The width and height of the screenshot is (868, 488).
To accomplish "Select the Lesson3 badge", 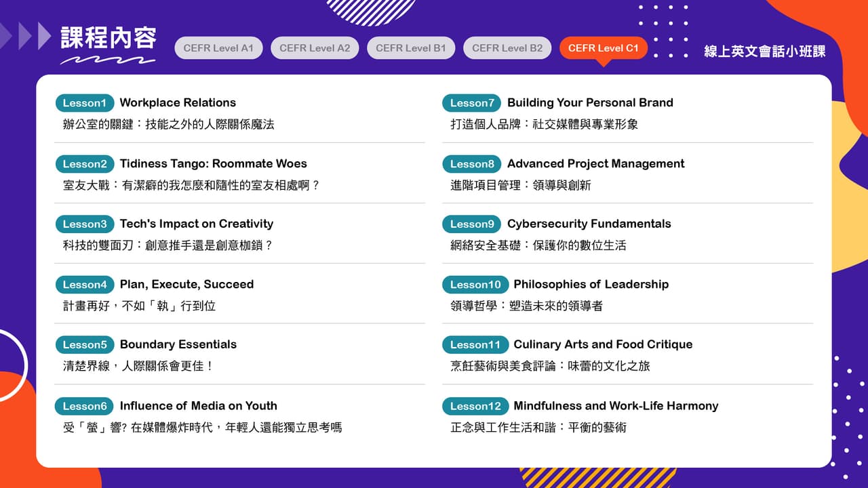I will pos(85,224).
